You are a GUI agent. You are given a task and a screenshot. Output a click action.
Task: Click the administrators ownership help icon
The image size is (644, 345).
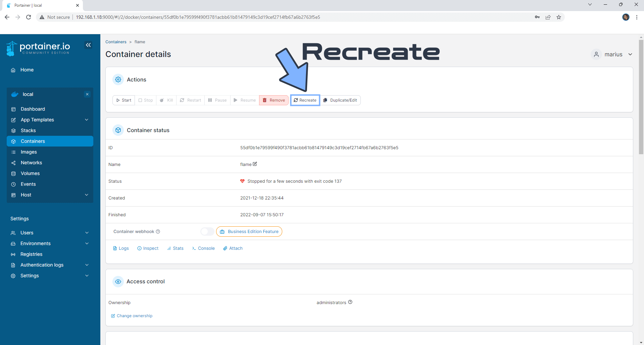350,302
